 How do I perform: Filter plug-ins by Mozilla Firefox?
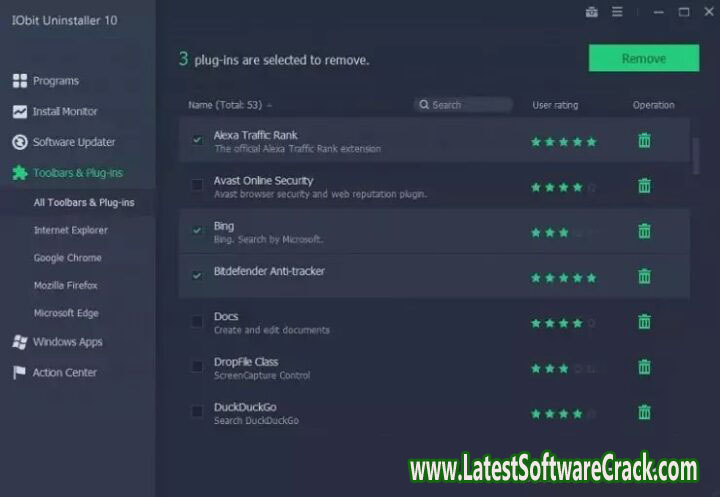click(66, 285)
